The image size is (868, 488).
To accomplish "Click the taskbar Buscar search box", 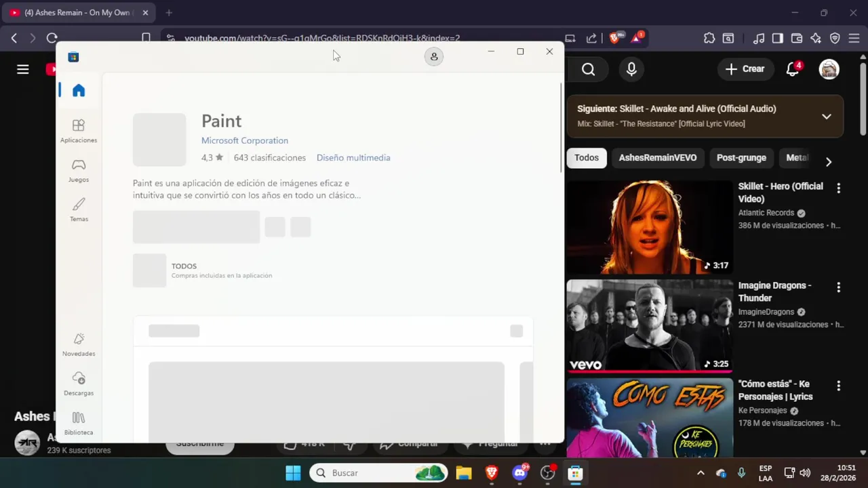I will [x=379, y=473].
